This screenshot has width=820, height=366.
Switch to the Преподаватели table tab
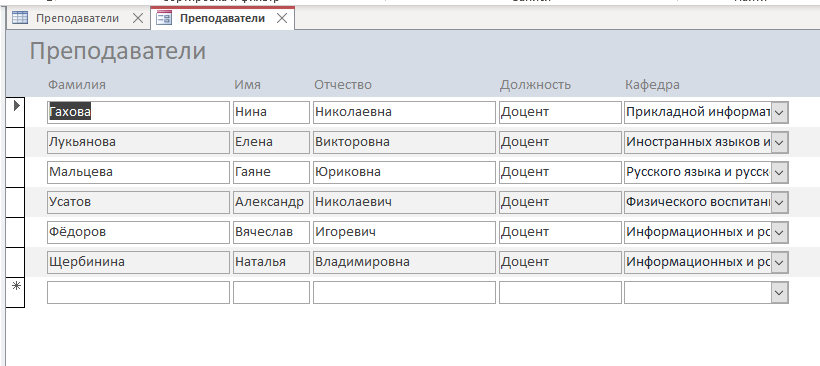pos(77,18)
